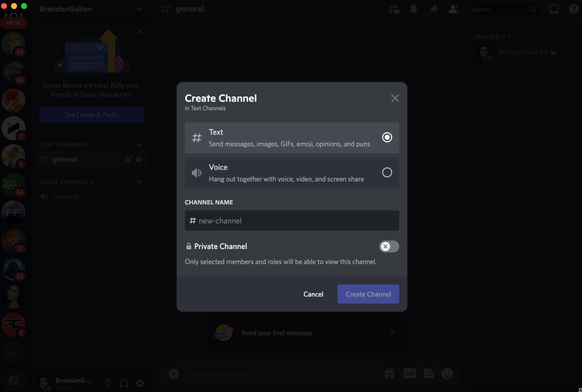Click the channel name input field

[292, 220]
